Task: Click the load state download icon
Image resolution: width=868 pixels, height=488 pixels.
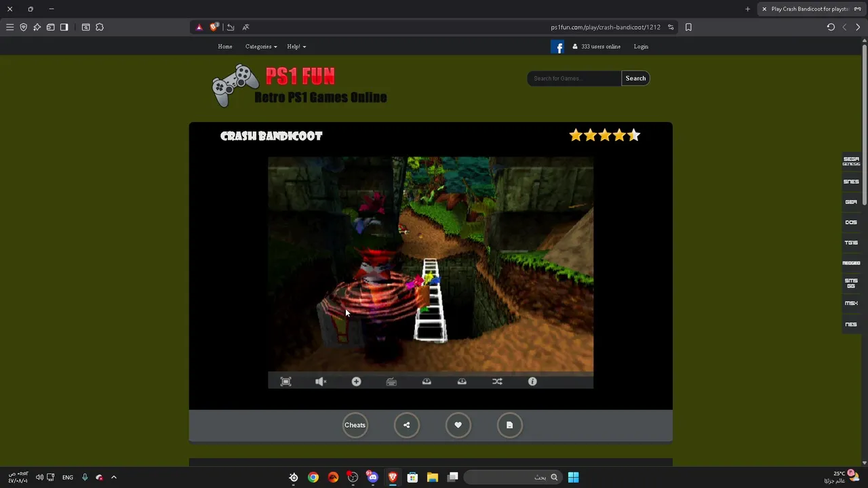Action: tap(462, 382)
